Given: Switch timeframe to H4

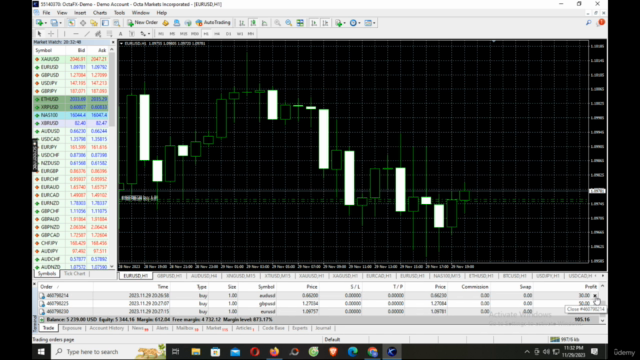Looking at the screenshot, I should pos(217,33).
